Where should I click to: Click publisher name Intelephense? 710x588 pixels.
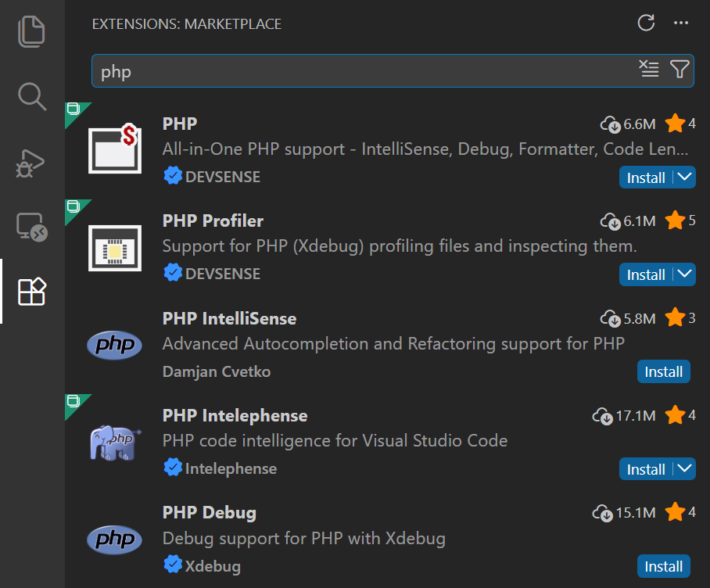click(x=231, y=468)
